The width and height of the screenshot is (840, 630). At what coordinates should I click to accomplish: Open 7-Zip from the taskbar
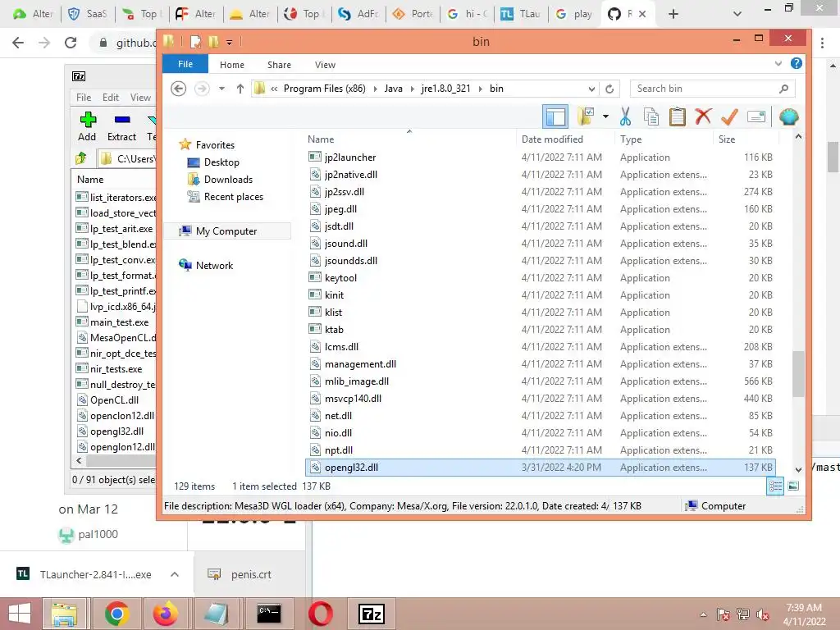tap(372, 614)
